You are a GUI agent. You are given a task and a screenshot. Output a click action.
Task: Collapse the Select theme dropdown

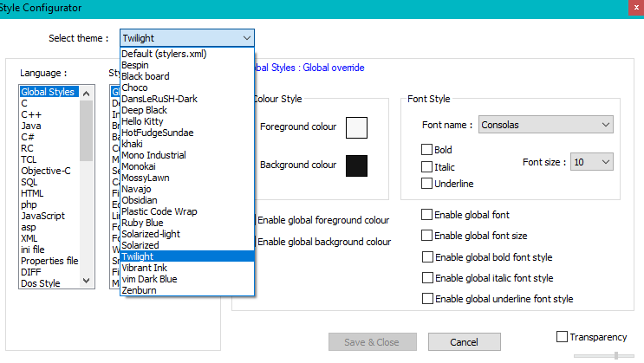click(x=248, y=38)
